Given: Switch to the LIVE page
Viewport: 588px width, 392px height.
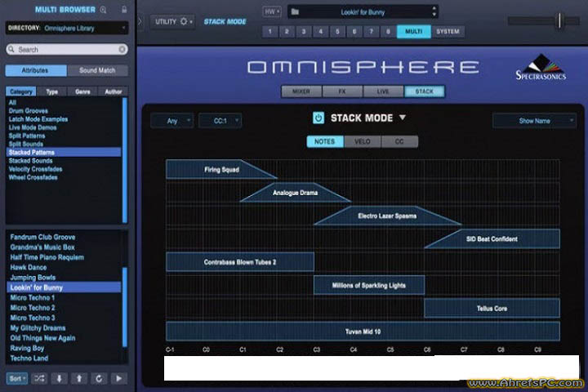Looking at the screenshot, I should 383,91.
